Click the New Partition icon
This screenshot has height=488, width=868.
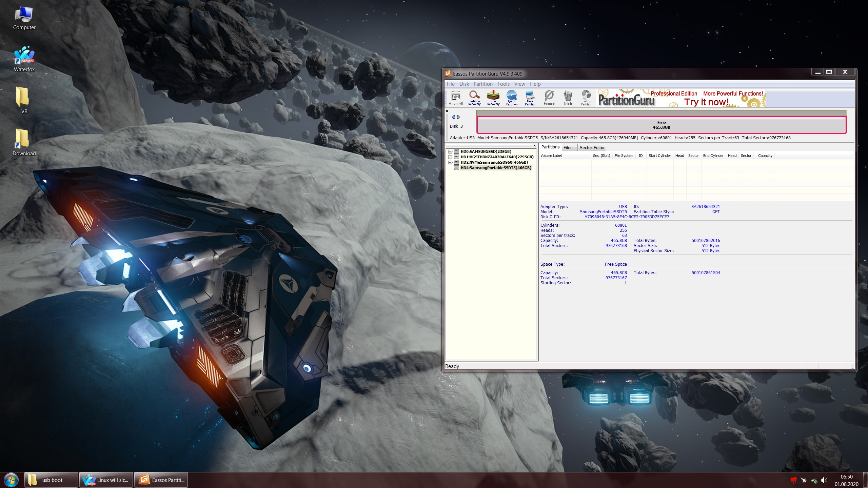pyautogui.click(x=530, y=98)
